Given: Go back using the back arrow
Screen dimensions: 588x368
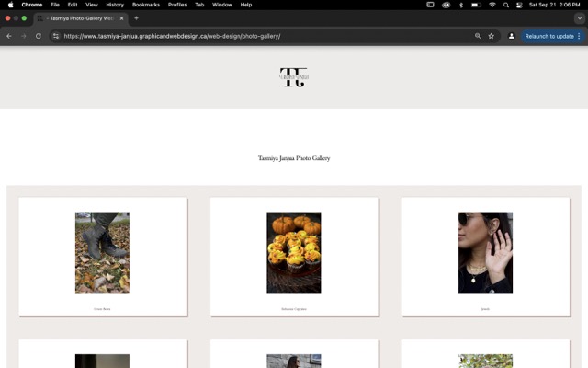Looking at the screenshot, I should click(x=9, y=36).
